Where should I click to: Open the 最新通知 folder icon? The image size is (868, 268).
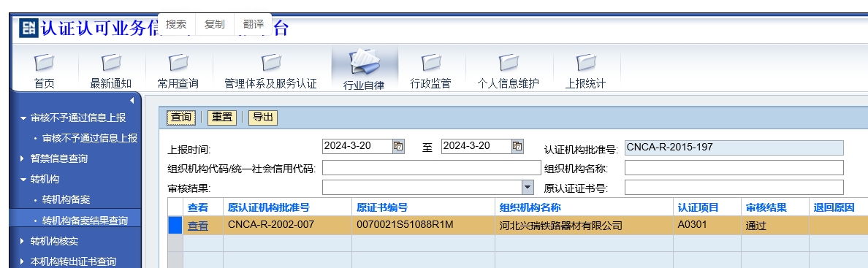coord(111,63)
